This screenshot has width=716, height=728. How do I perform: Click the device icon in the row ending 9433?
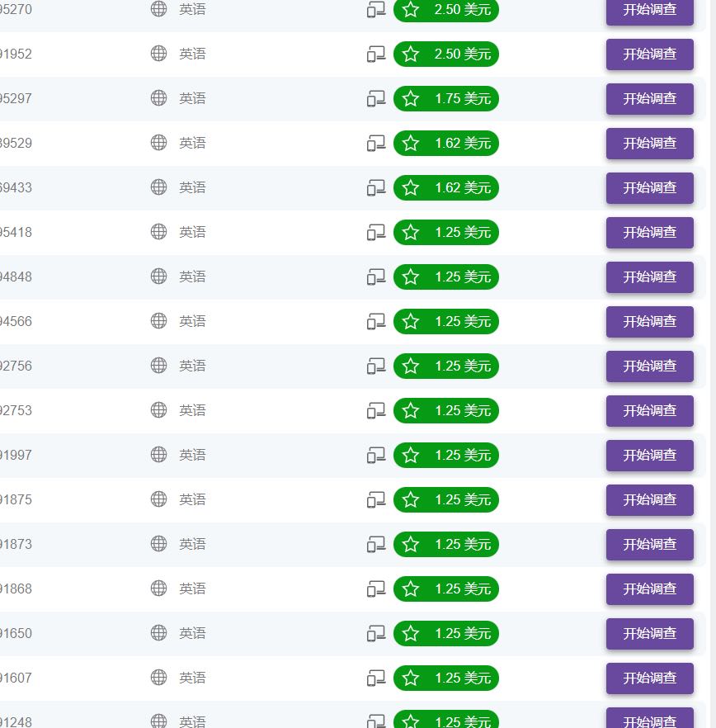tap(376, 187)
